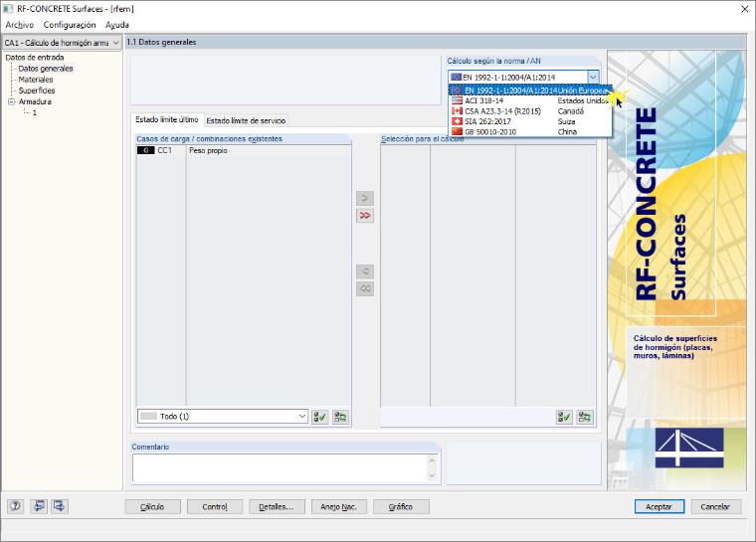
Task: Switch to Estado límite último tab
Action: point(167,119)
